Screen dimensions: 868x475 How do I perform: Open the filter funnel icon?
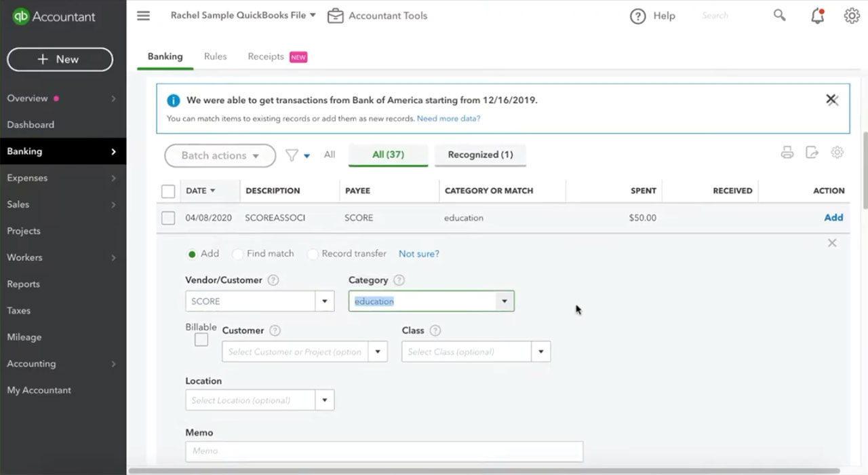pos(292,155)
